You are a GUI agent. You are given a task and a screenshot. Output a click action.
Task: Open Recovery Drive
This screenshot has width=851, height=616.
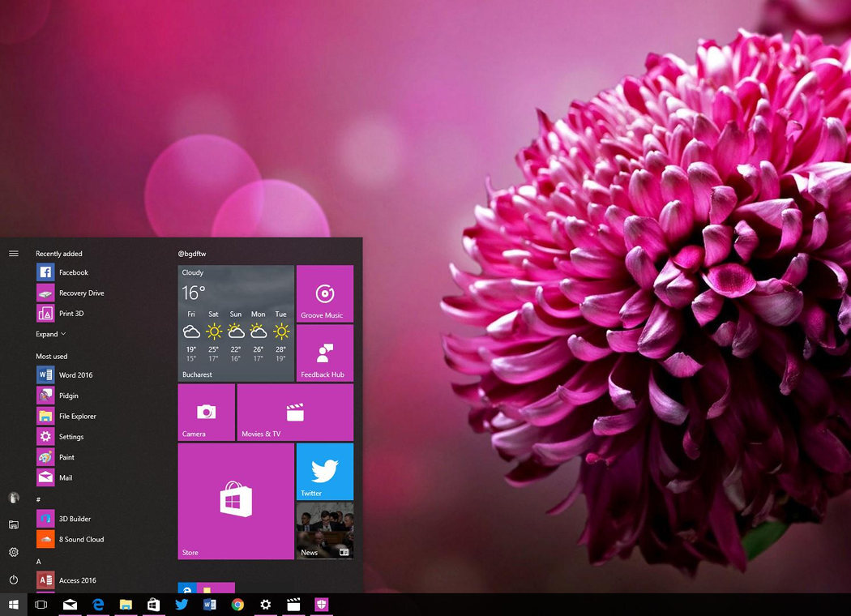[x=80, y=293]
